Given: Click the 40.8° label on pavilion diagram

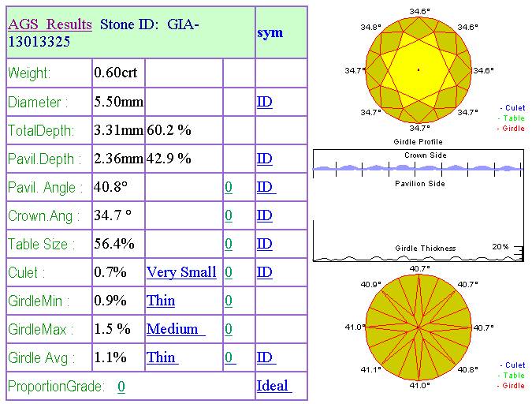Looking at the screenshot, I should [x=467, y=369].
